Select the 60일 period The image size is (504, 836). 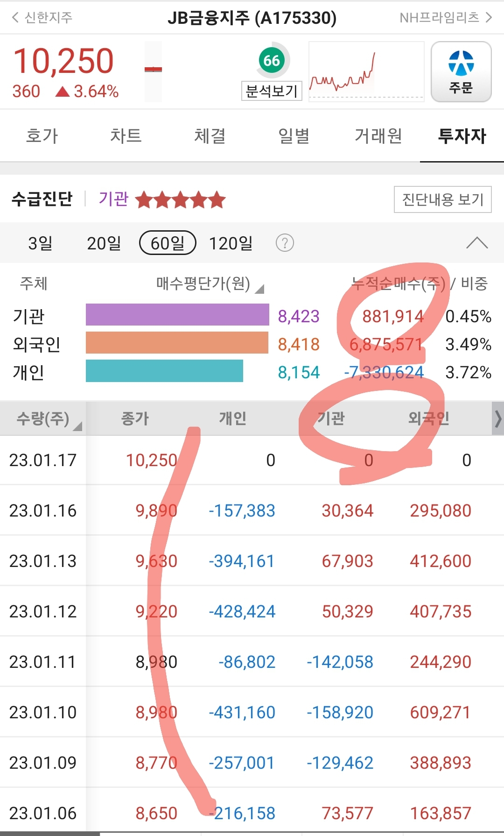(168, 243)
